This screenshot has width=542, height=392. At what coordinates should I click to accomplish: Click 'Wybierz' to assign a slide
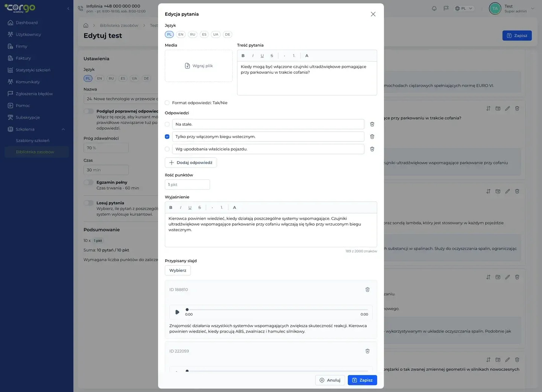[x=178, y=270]
